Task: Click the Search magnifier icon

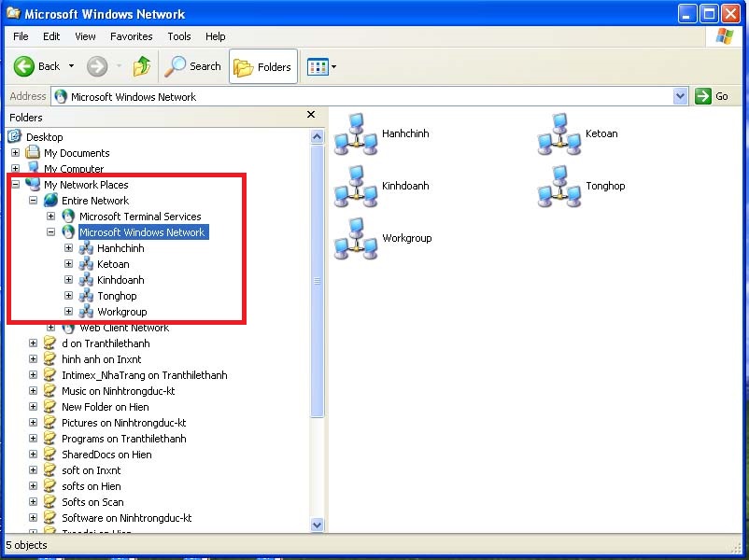Action: tap(177, 66)
